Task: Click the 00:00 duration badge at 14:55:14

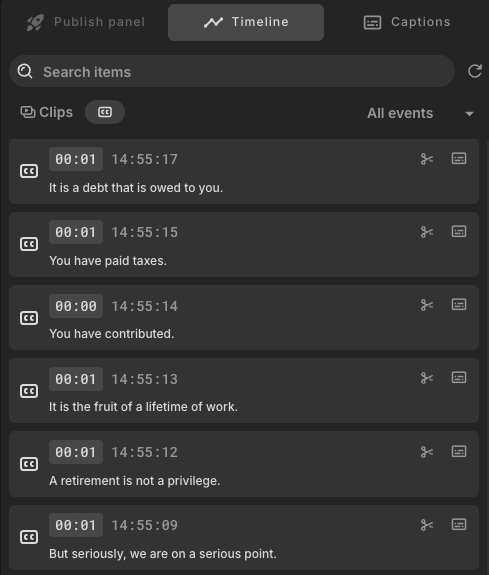Action: (76, 306)
